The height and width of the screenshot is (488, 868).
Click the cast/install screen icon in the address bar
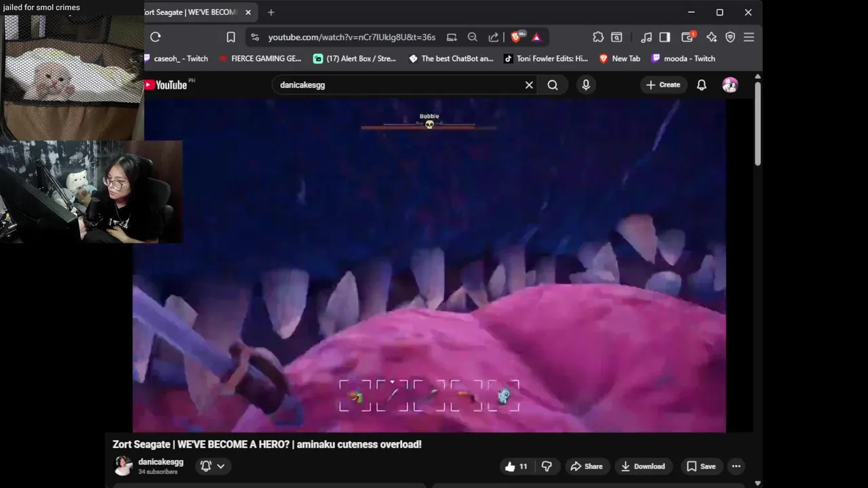(x=452, y=37)
